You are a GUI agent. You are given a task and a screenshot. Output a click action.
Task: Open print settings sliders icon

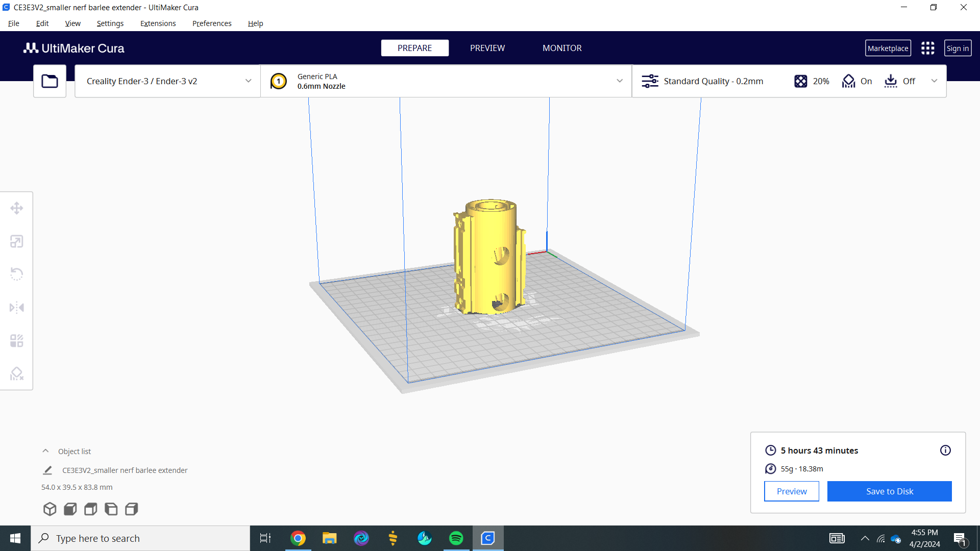pos(650,81)
